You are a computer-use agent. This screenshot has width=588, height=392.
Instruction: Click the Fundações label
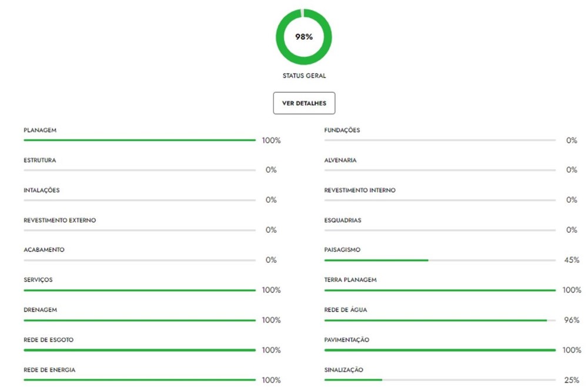(342, 130)
